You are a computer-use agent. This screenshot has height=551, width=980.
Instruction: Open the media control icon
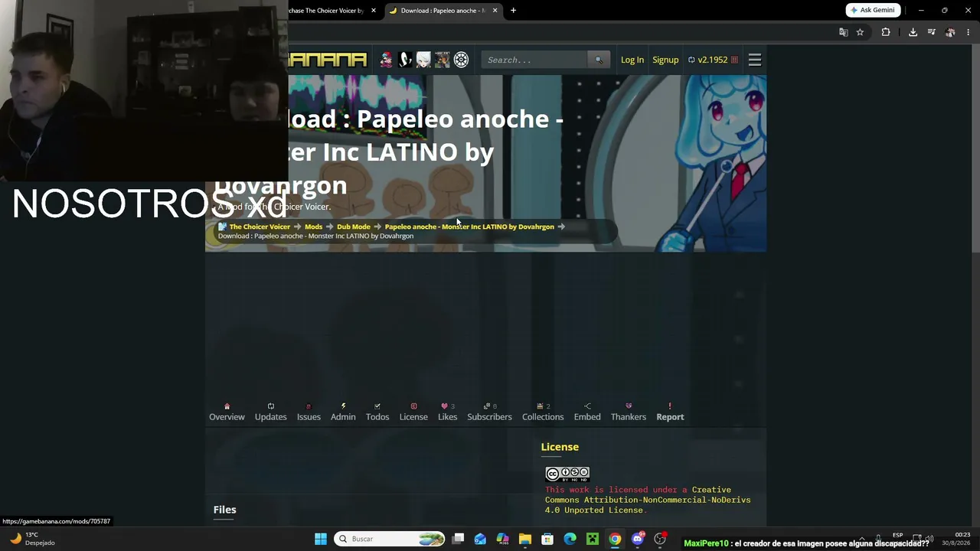point(932,32)
